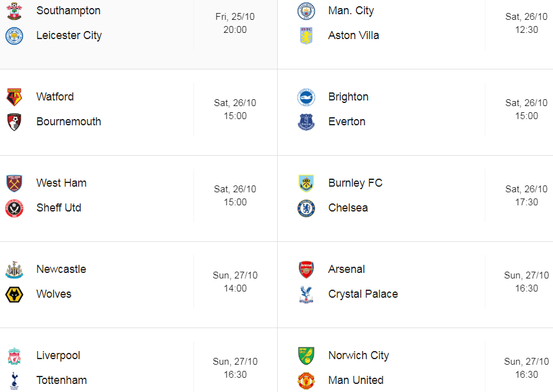Open the Crystal Palace team name
The image size is (553, 392).
coord(363,294)
